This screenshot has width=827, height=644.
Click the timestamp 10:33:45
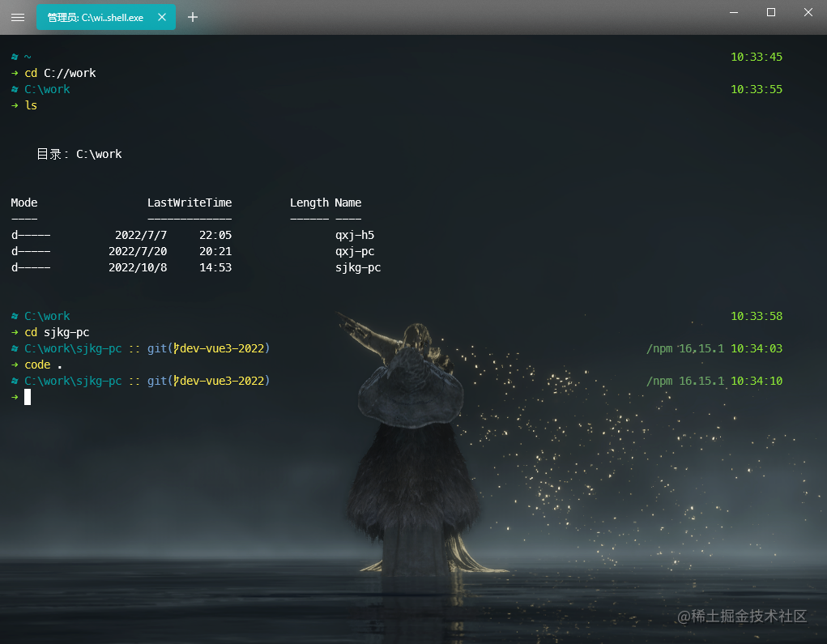pyautogui.click(x=756, y=57)
